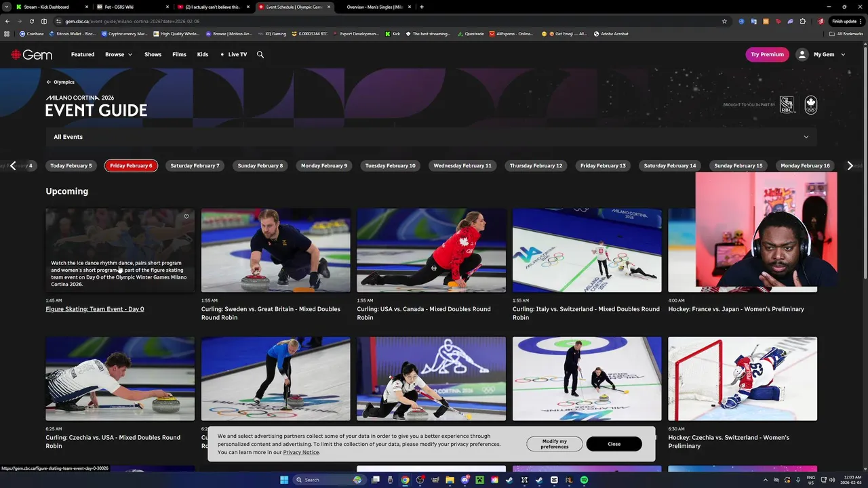Viewport: 868px width, 488px height.
Task: Select Sunday February 8 date pill
Action: (260, 165)
